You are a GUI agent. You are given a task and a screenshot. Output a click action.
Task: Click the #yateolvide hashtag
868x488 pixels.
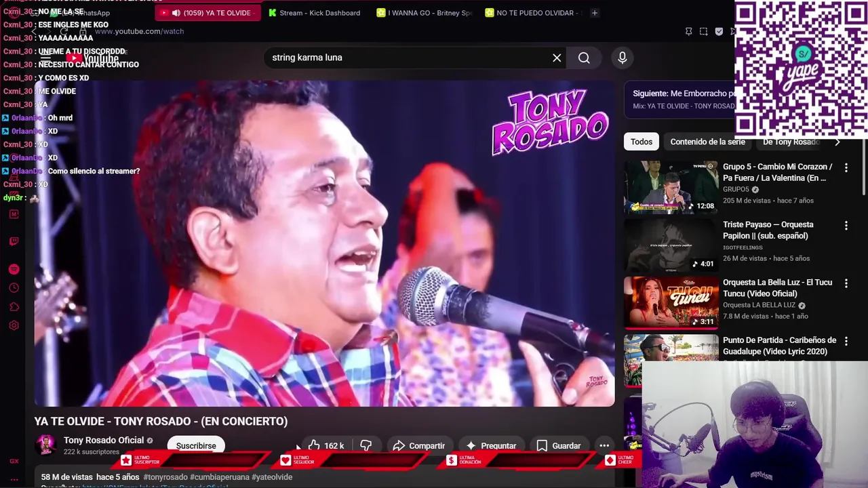point(272,477)
